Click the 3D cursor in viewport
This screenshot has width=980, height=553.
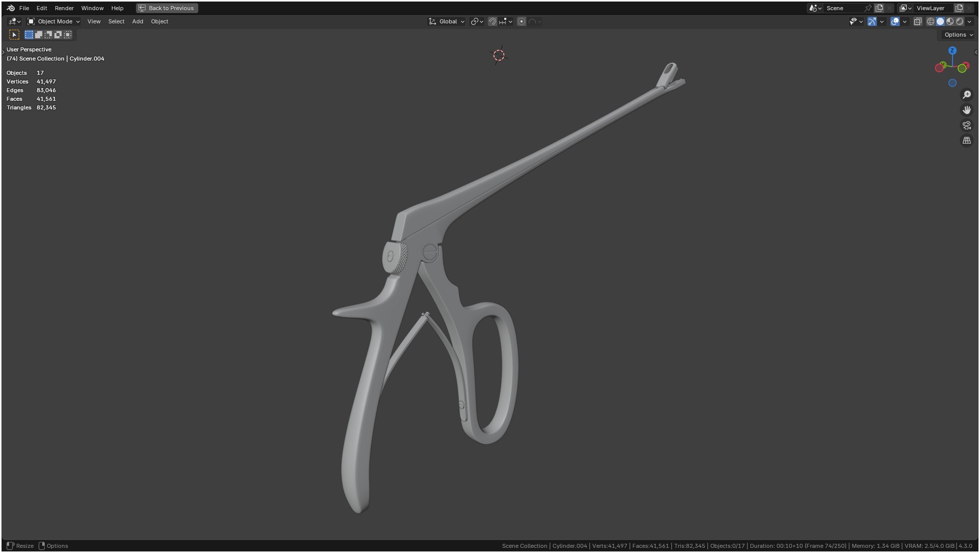[499, 55]
